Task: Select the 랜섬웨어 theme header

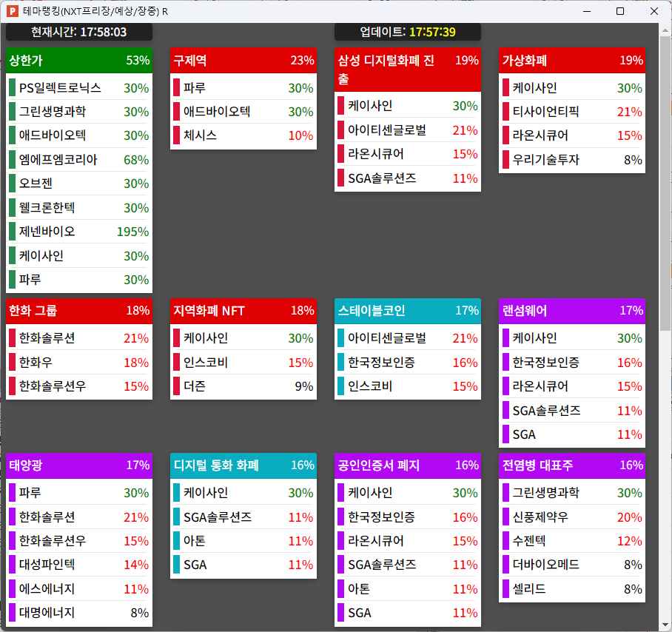Action: click(572, 311)
